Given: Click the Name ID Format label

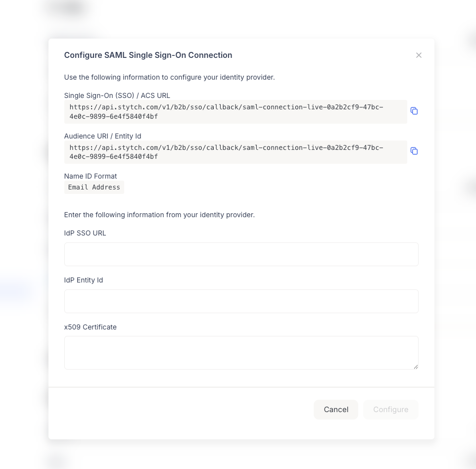Looking at the screenshot, I should click(x=90, y=176).
